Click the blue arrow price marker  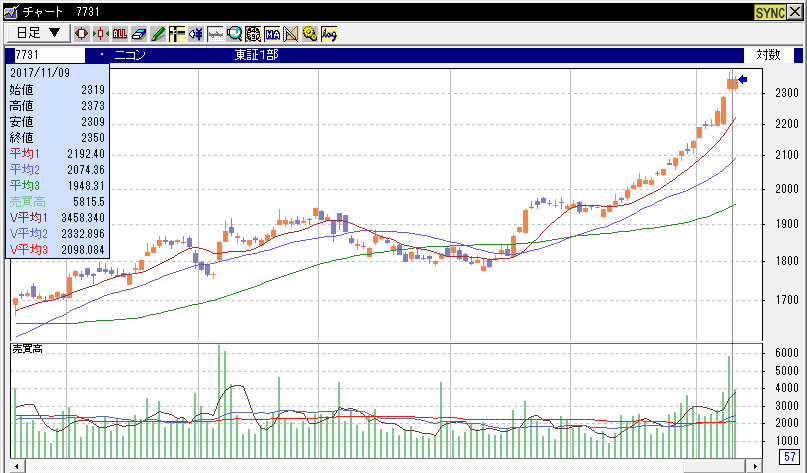pos(743,79)
